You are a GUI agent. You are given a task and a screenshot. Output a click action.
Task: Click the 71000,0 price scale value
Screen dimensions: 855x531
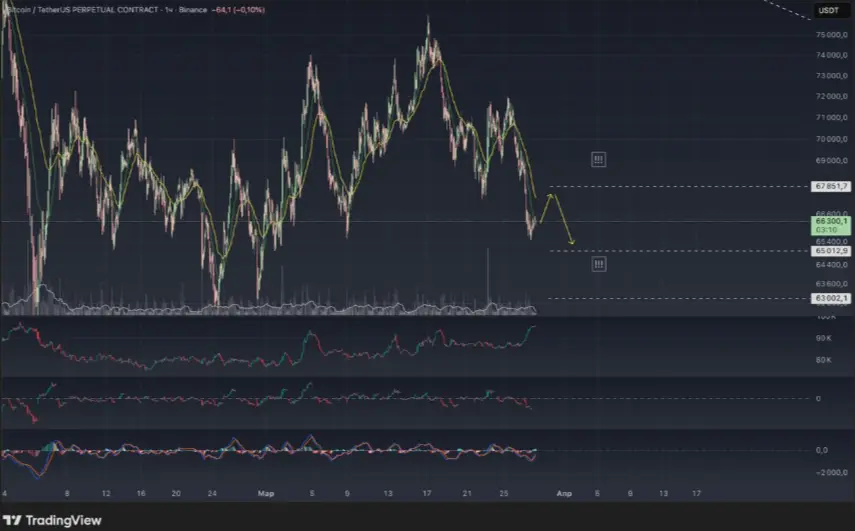832,117
